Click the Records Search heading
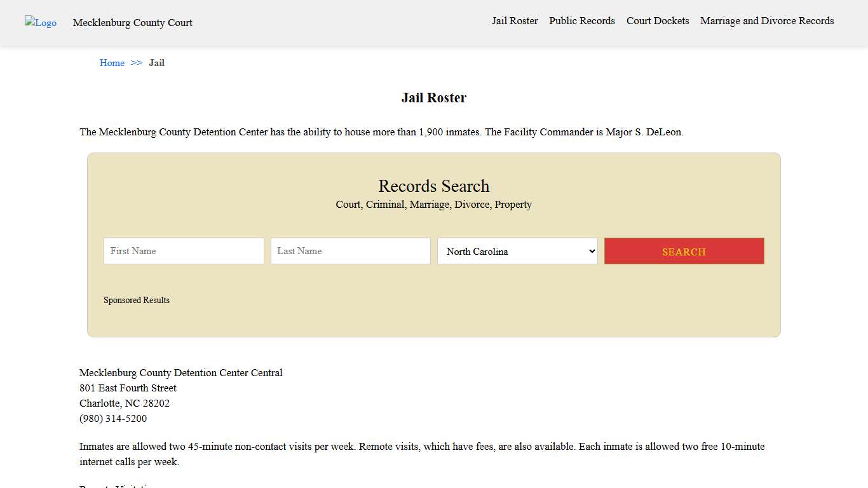The image size is (868, 488). [434, 186]
